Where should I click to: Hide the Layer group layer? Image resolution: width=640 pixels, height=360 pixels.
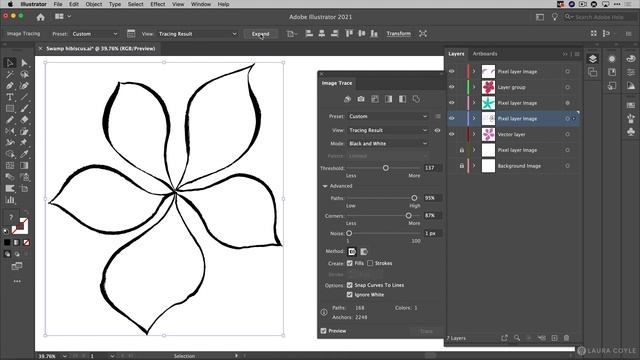pyautogui.click(x=451, y=87)
